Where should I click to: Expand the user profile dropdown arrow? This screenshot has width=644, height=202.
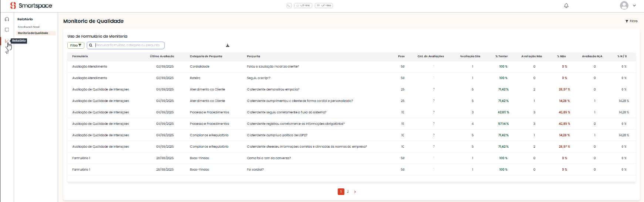[634, 6]
